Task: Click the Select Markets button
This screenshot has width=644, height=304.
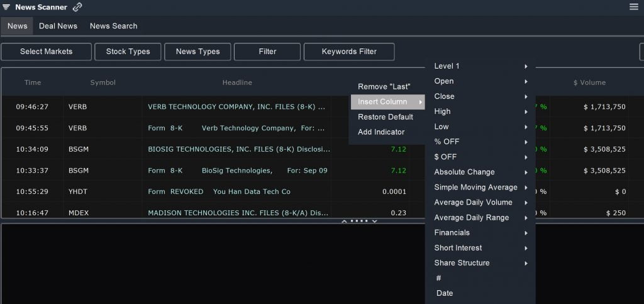Action: 47,52
